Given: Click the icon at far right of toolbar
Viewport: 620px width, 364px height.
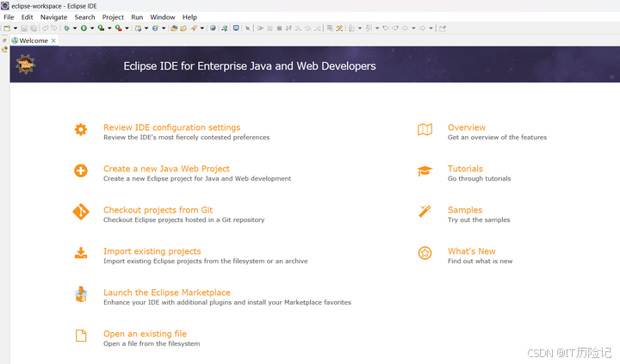Looking at the screenshot, I should (443, 28).
